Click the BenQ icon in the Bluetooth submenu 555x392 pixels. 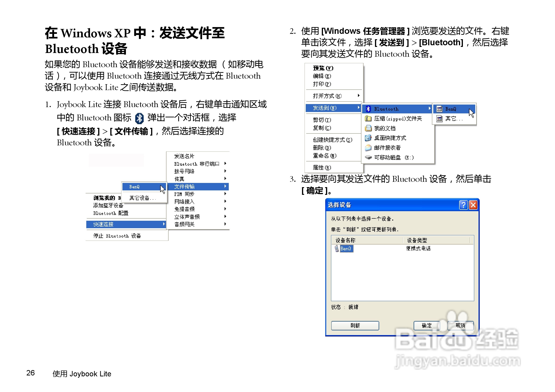click(x=440, y=109)
